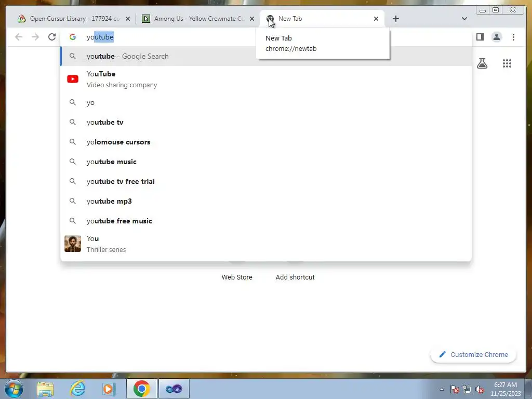
Task: Click the red YouTube logo icon
Action: tap(73, 79)
